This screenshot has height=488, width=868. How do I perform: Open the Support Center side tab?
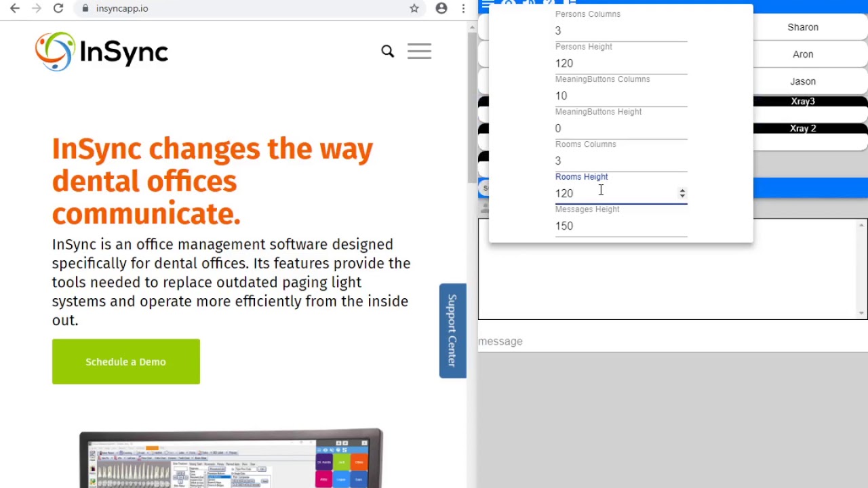pos(452,331)
